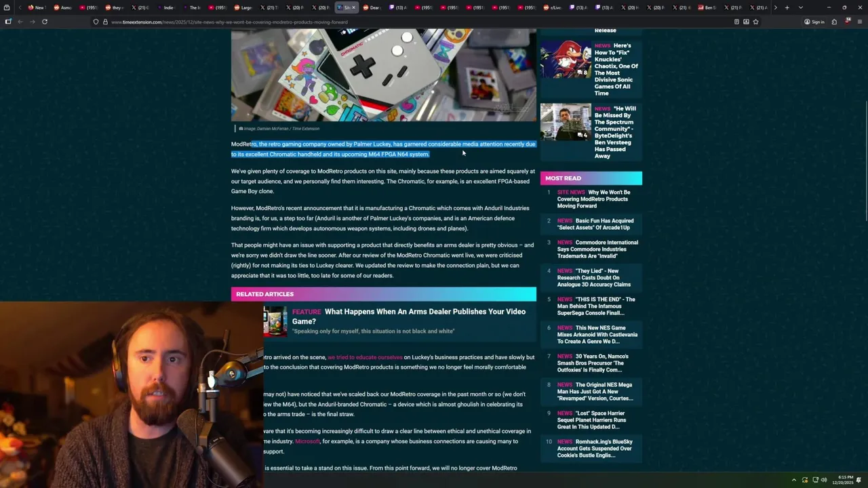Open 'Here's How To Fix Knuckles' Chaotix' headline

[x=616, y=69]
